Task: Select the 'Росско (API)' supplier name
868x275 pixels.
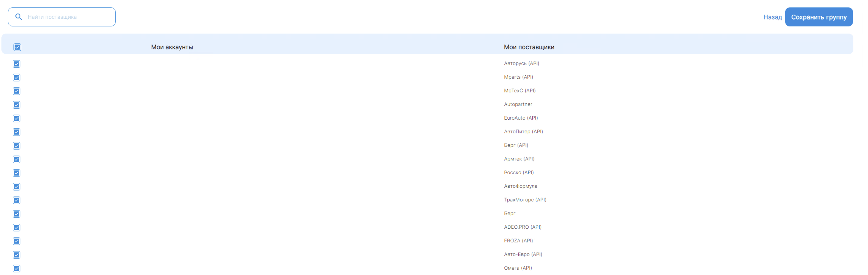Action: [519, 172]
